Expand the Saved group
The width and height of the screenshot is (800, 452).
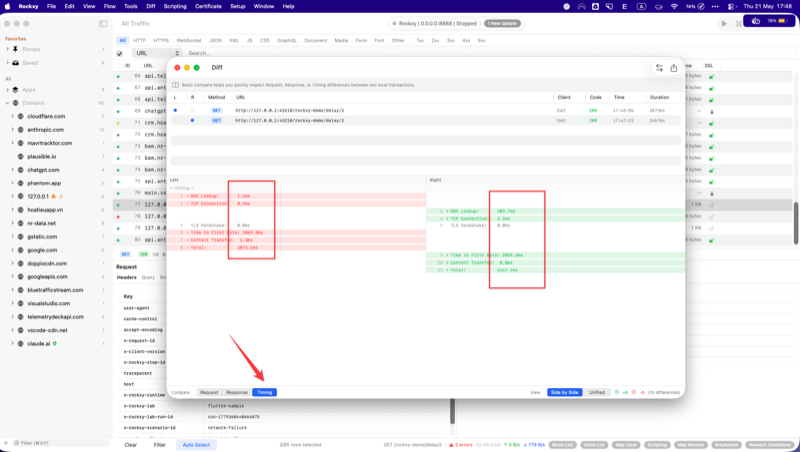pos(7,63)
